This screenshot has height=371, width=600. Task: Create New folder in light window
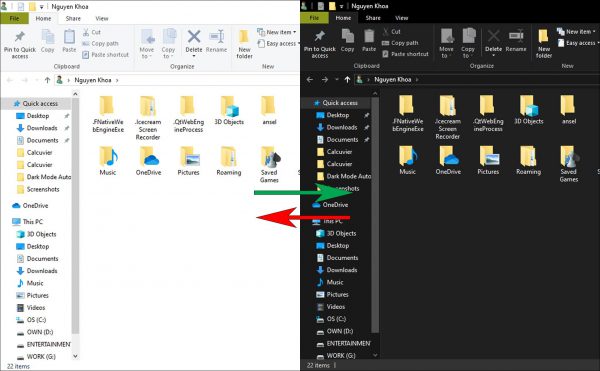coord(244,44)
